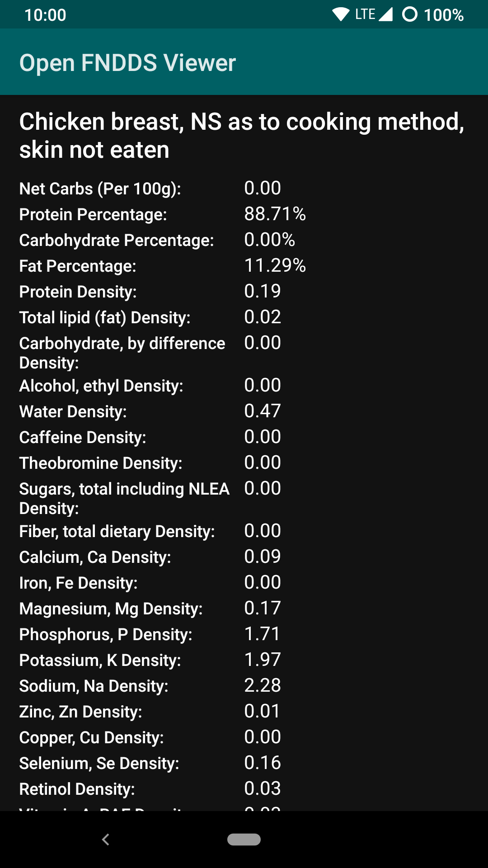Image resolution: width=488 pixels, height=868 pixels.
Task: Tap the Potassium, K Density label
Action: (100, 660)
